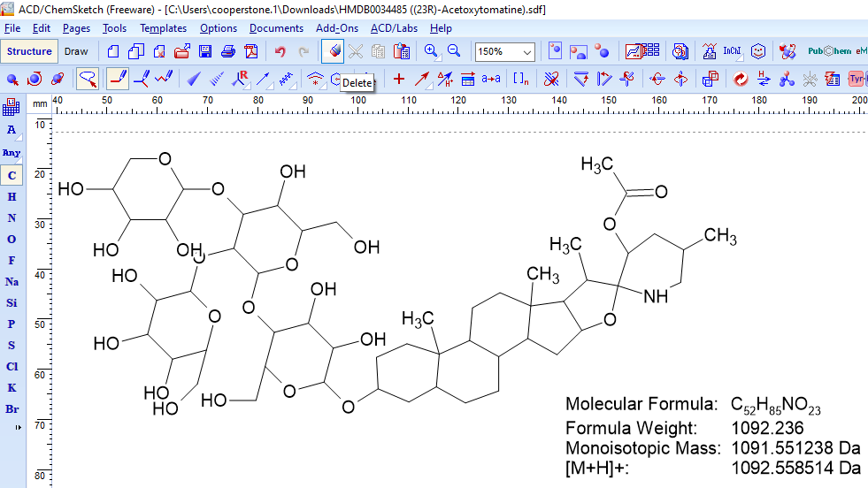Open the periodic table icon
Image resolution: width=868 pixels, height=488 pixels.
(x=12, y=108)
